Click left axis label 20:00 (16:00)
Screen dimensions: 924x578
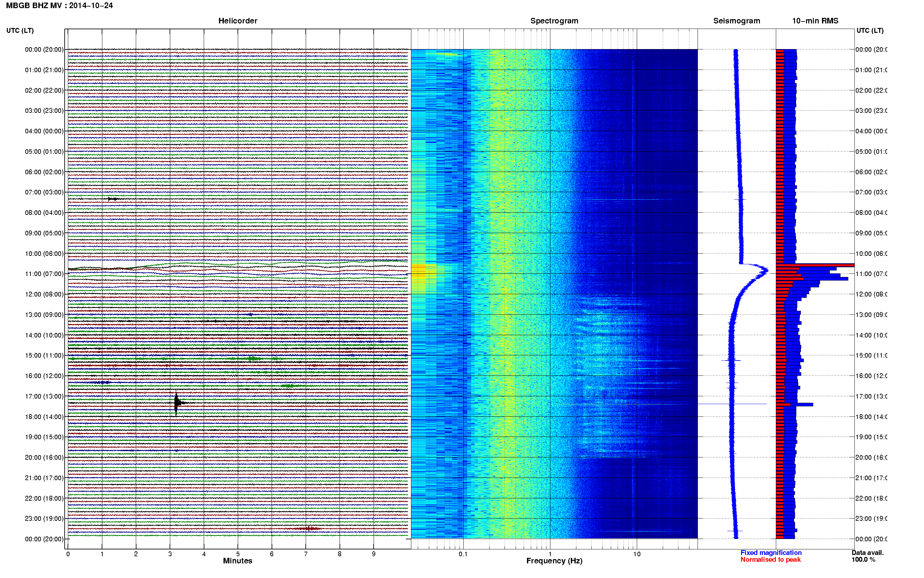pyautogui.click(x=44, y=457)
